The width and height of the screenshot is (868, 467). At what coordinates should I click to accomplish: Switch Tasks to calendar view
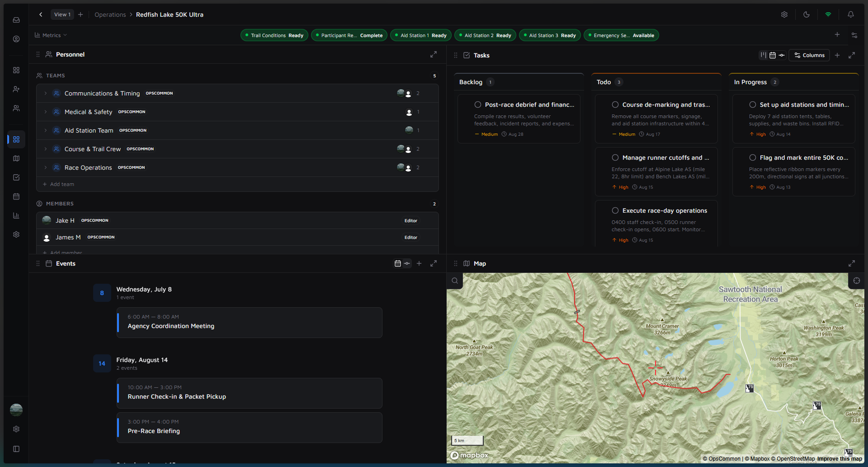pyautogui.click(x=772, y=55)
